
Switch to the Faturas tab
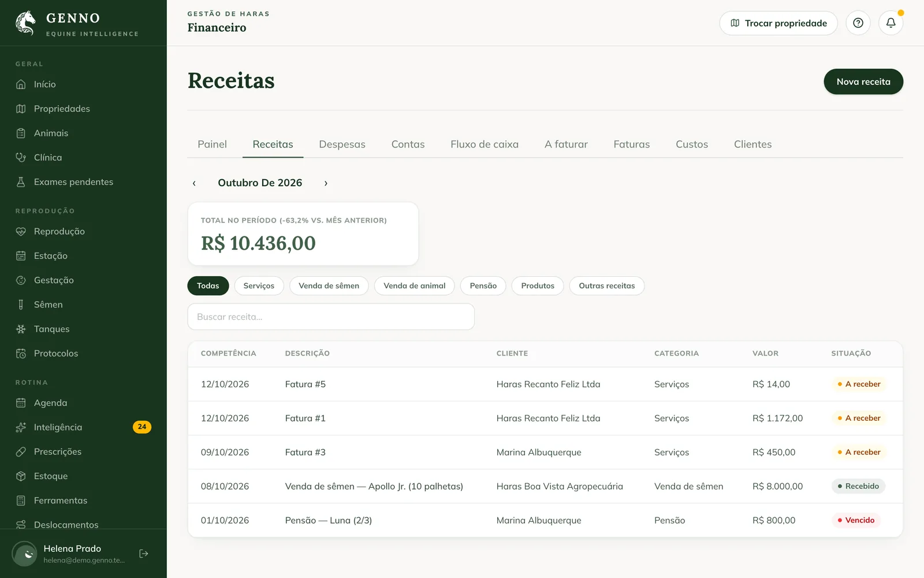click(632, 144)
